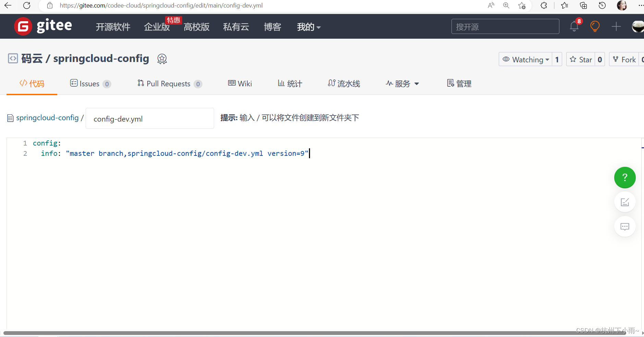Open the Wiki tab
Viewport: 644px width, 337px height.
point(240,84)
